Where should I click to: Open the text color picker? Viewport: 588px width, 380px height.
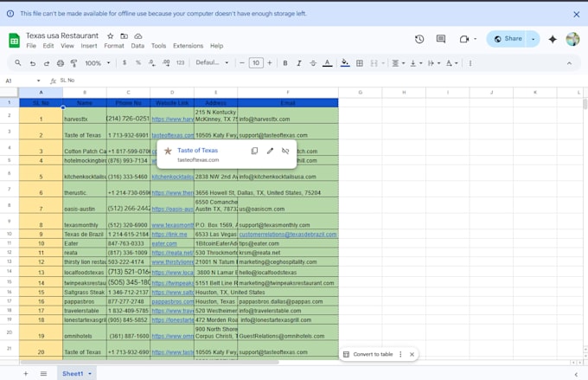pyautogui.click(x=328, y=63)
